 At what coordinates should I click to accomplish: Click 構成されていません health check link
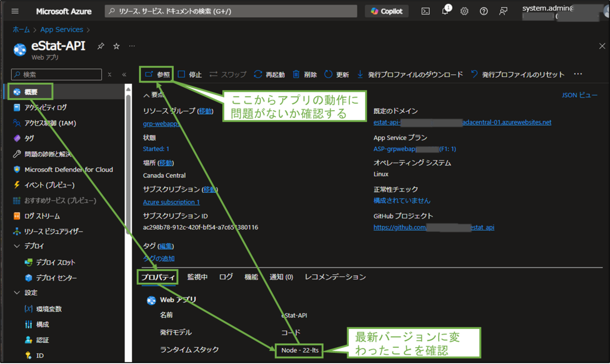[x=402, y=201]
